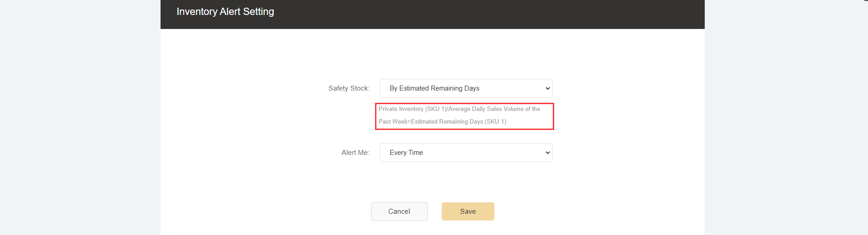Open the Alert Me dropdown
The image size is (868, 235).
tap(466, 153)
